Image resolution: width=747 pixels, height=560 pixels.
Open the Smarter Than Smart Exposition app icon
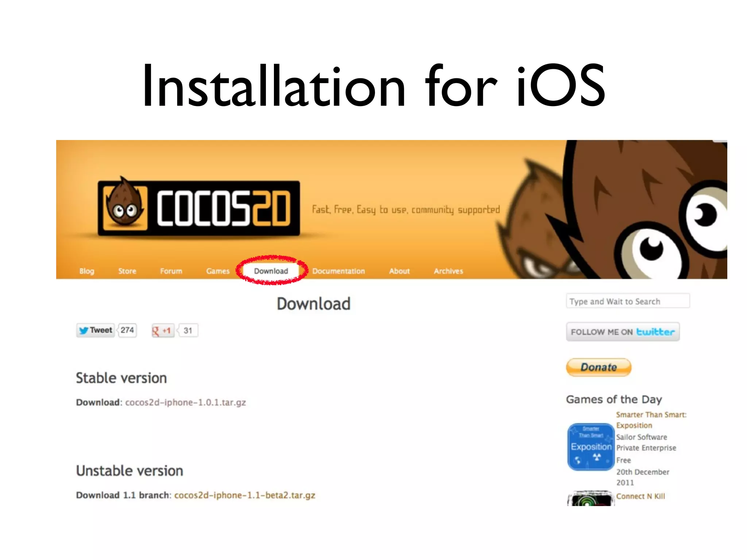(x=591, y=447)
